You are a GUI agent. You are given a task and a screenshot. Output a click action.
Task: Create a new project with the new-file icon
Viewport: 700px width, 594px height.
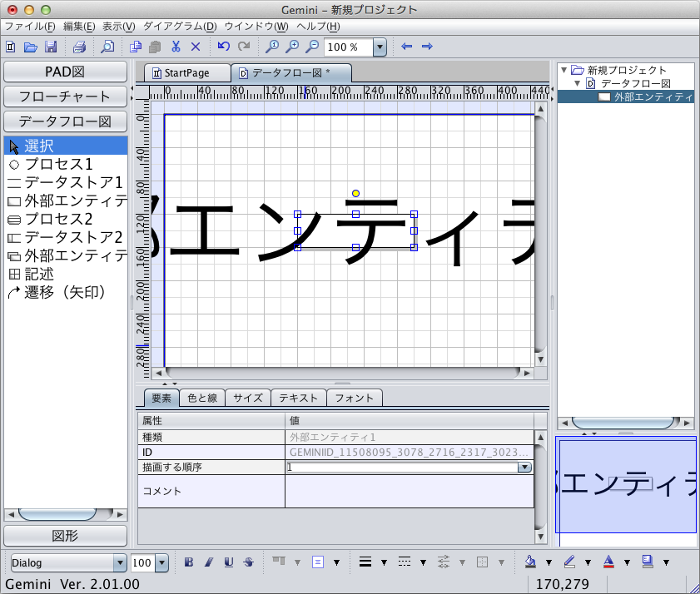11,47
